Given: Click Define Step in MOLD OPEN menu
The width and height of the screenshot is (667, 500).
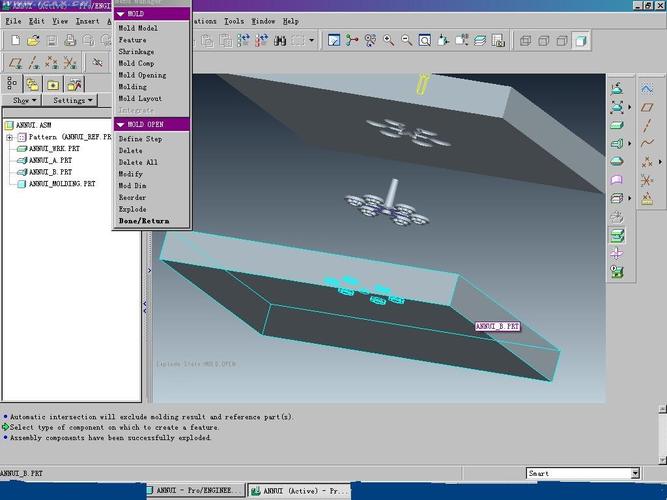Looking at the screenshot, I should 140,139.
